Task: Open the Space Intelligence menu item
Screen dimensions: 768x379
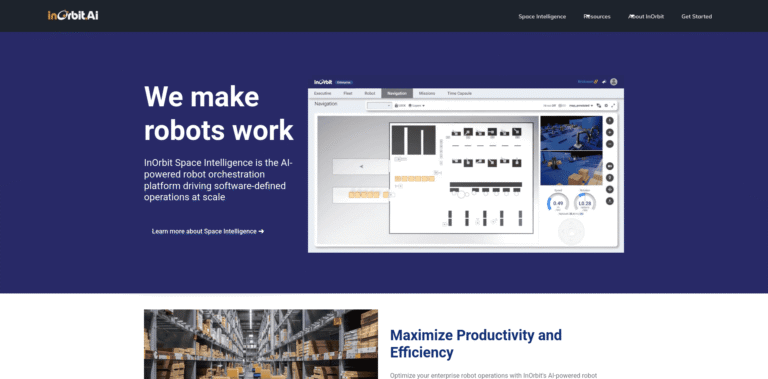Action: pyautogui.click(x=542, y=17)
